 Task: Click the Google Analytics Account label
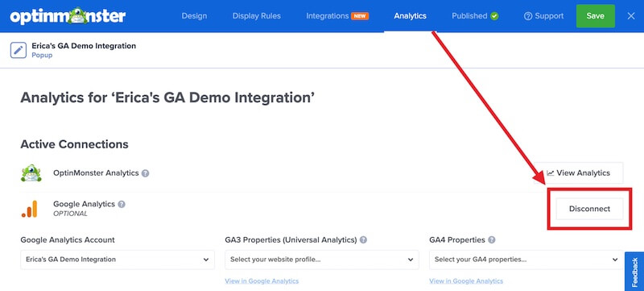[68, 239]
